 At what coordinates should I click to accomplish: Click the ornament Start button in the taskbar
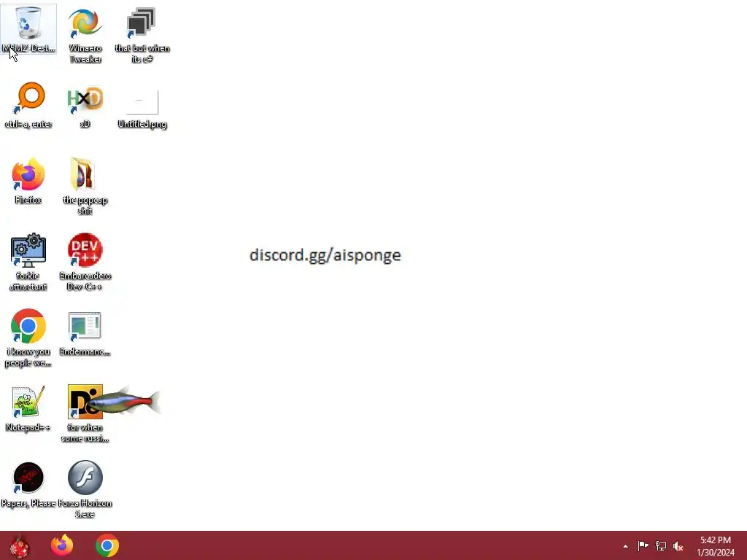(19, 545)
